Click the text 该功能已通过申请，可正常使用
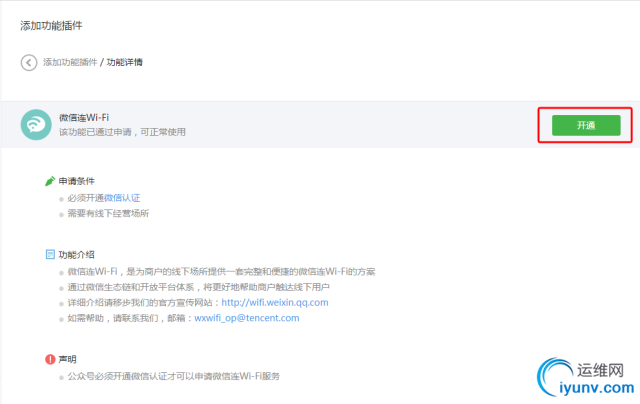 pos(122,132)
